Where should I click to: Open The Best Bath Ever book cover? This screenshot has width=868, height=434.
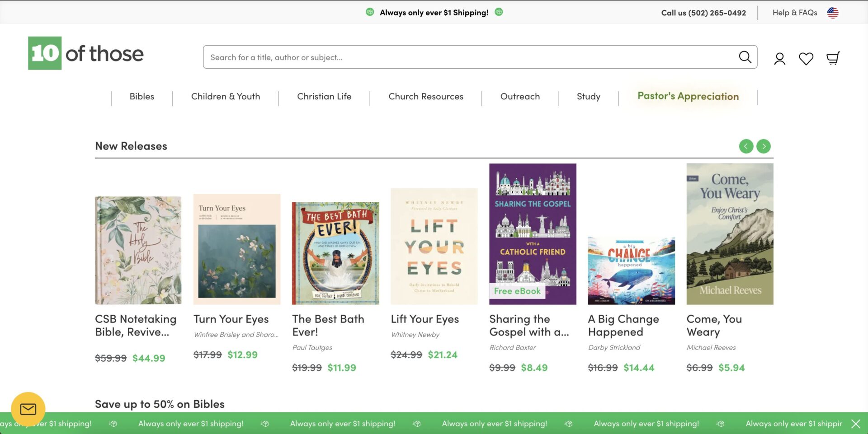click(x=335, y=253)
